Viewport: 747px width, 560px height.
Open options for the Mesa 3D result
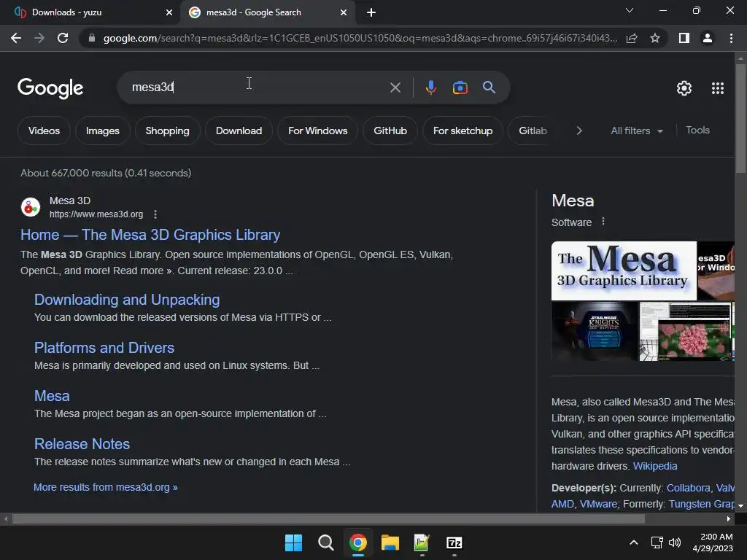coord(155,214)
